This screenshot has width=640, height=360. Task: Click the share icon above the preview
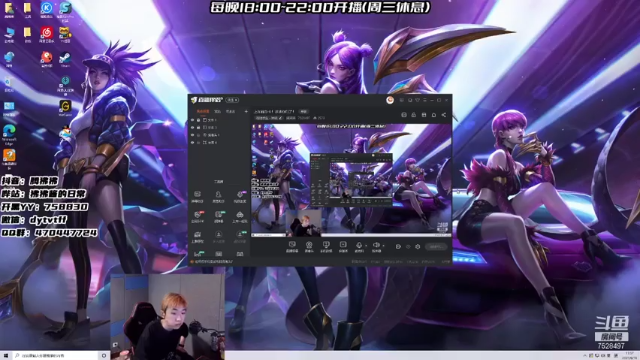(444, 115)
